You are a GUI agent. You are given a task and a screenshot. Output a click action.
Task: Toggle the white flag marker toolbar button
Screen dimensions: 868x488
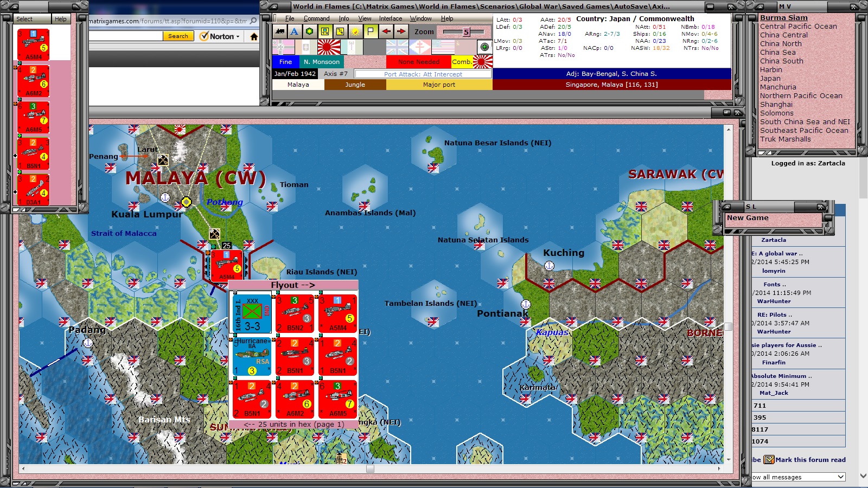(371, 32)
